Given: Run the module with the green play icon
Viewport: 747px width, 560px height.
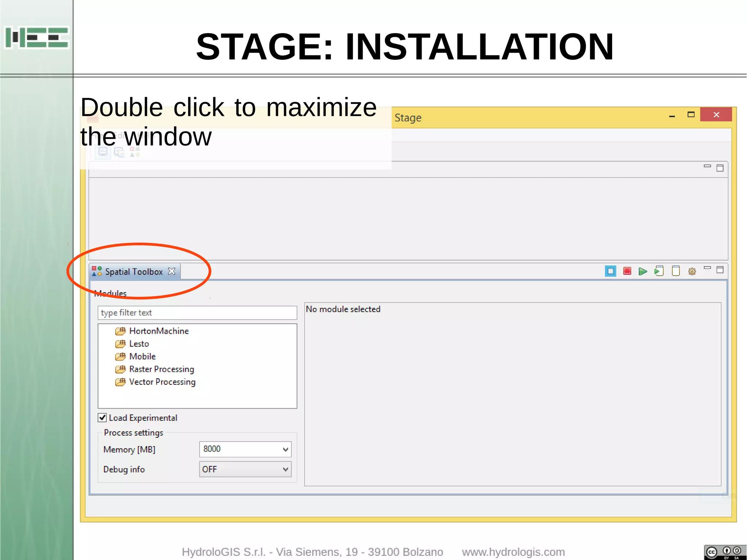Looking at the screenshot, I should [x=643, y=271].
